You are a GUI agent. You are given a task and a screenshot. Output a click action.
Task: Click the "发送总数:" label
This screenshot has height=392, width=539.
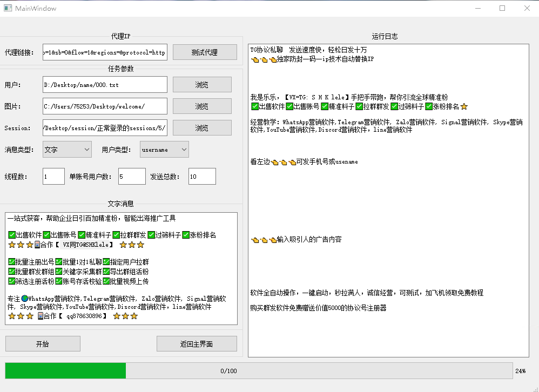[x=165, y=177]
